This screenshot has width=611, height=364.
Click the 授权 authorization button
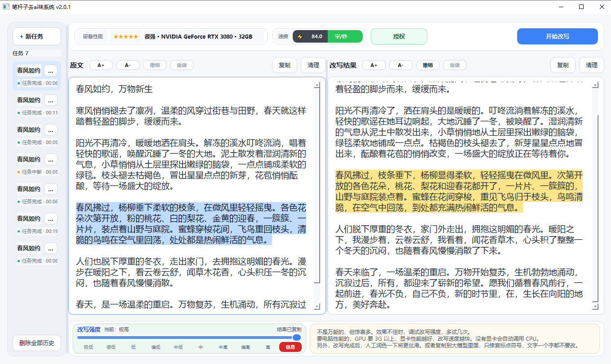coord(399,36)
